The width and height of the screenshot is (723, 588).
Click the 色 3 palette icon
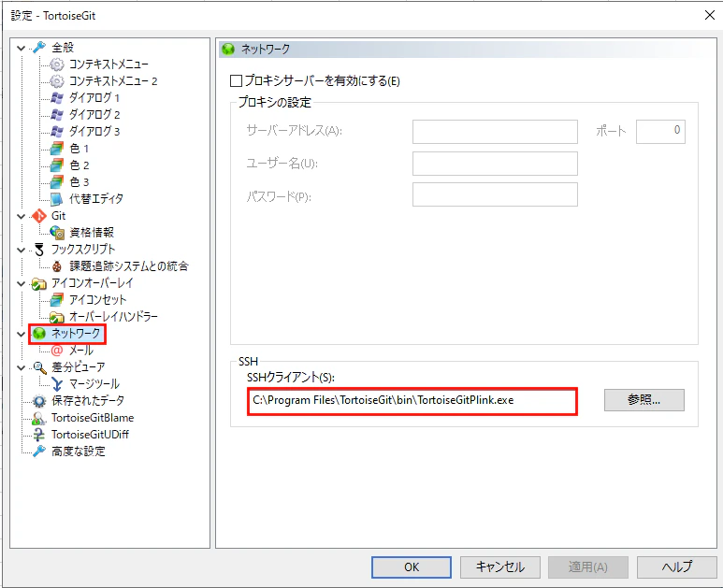[x=57, y=182]
